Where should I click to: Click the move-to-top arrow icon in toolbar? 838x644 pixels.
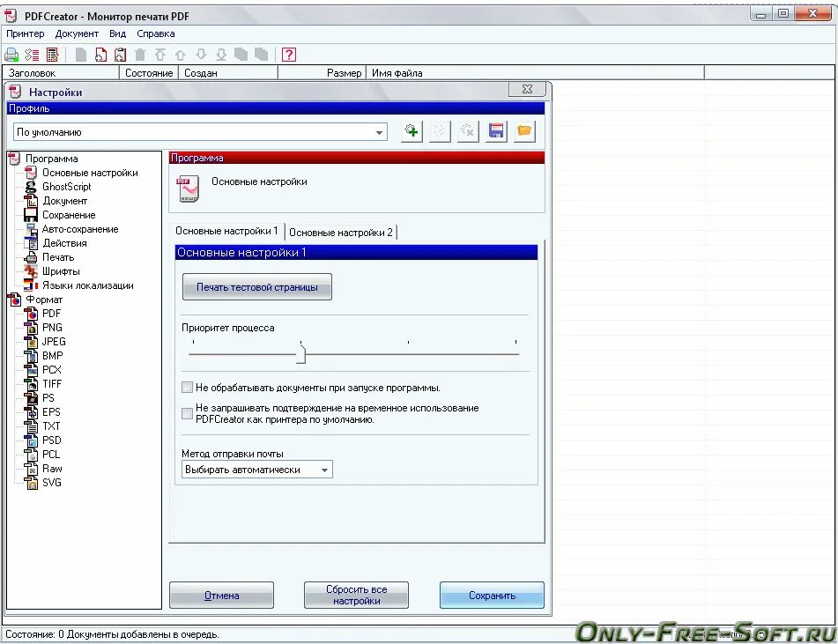(160, 55)
